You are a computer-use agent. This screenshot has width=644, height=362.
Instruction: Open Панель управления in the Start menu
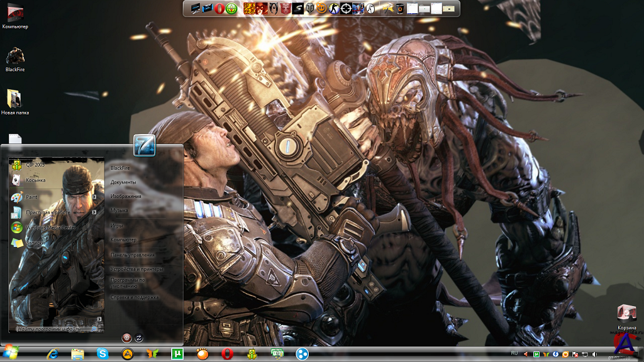[x=132, y=255]
